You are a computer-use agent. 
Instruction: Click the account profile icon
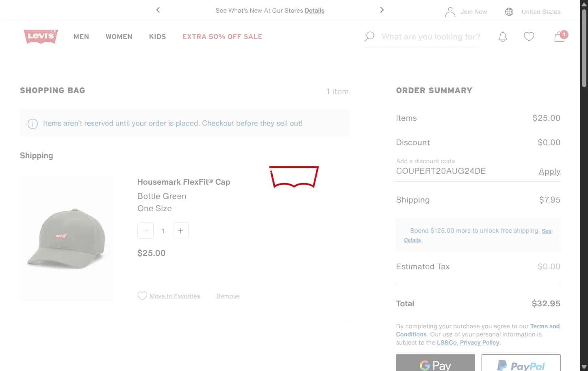(450, 12)
